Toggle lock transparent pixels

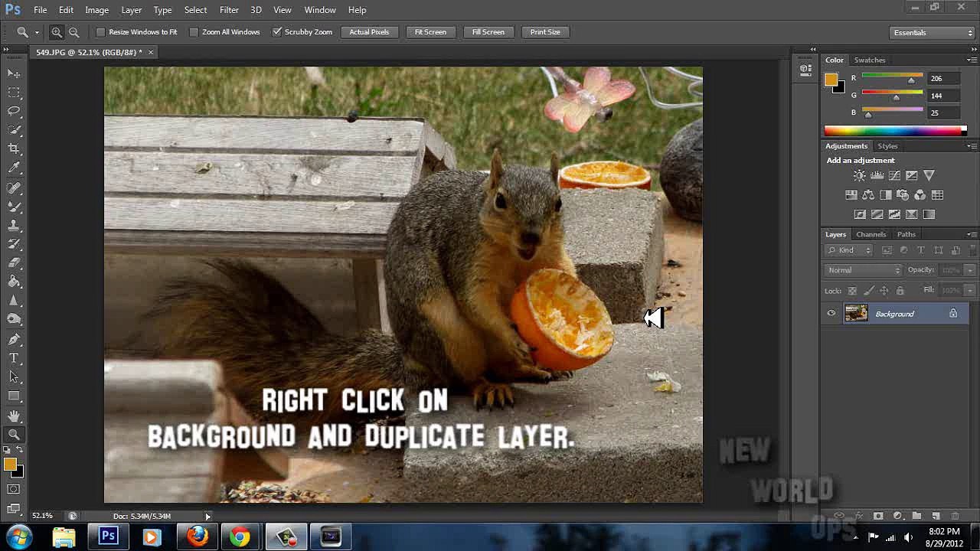(x=852, y=291)
